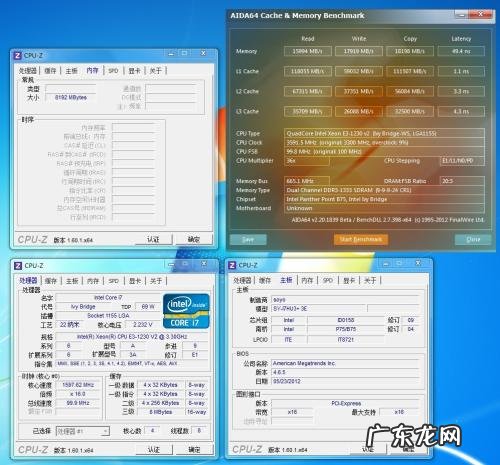Viewport: 500px width, 465px height.
Task: Click the IT8721 LPCIO model field
Action: (346, 339)
